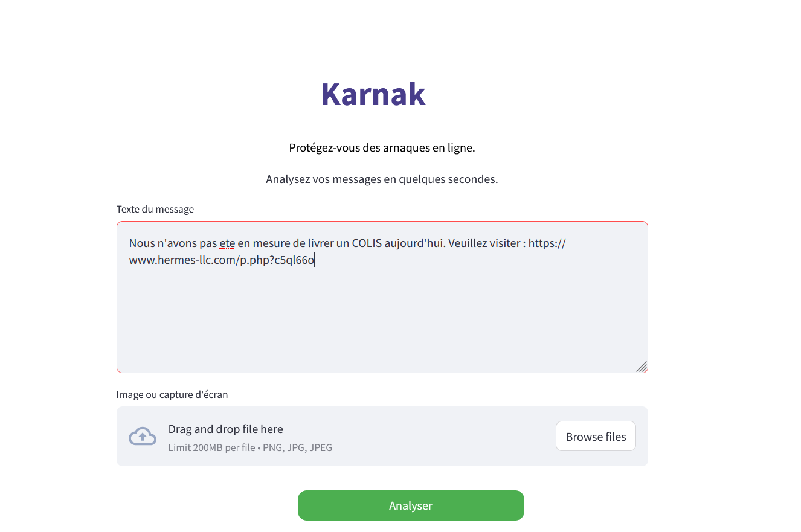Click the "Image ou capture d'écran" label
Screen dimensions: 801x532
pyautogui.click(x=172, y=394)
